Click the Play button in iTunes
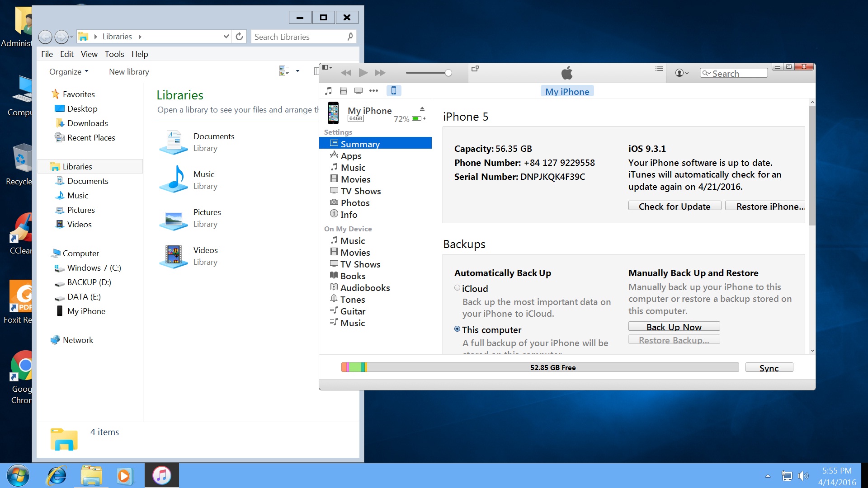The image size is (868, 488). tap(363, 73)
